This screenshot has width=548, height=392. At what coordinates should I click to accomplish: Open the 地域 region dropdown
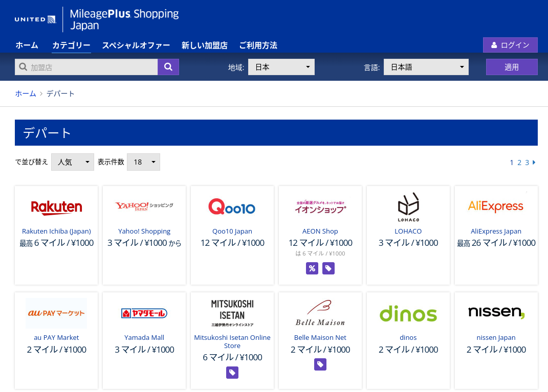tap(281, 67)
